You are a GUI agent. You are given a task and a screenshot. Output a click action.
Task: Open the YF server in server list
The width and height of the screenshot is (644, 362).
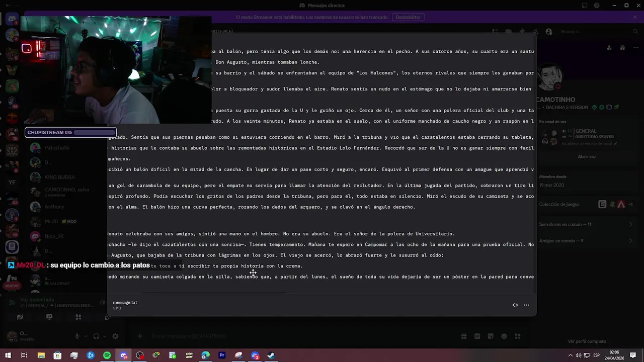(12, 182)
